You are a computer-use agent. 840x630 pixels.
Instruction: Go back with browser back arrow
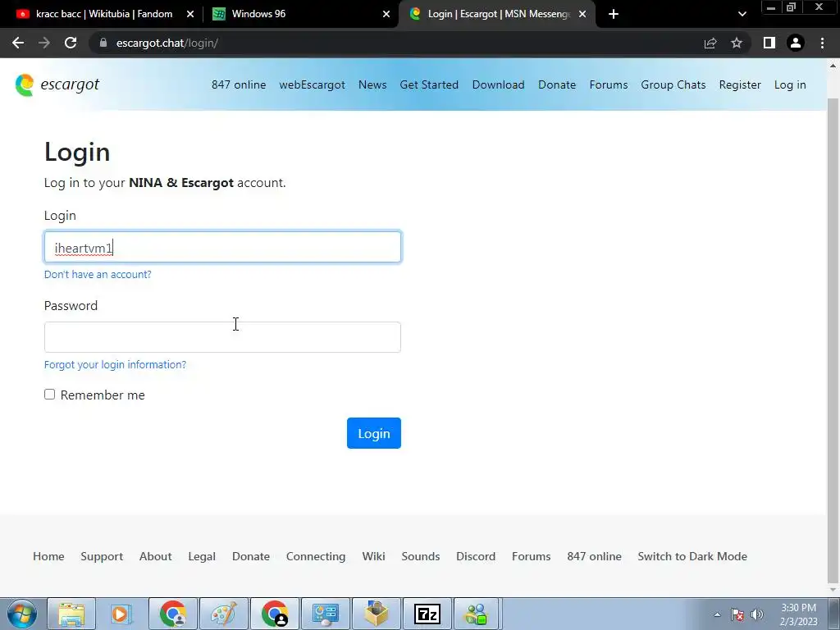tap(18, 43)
